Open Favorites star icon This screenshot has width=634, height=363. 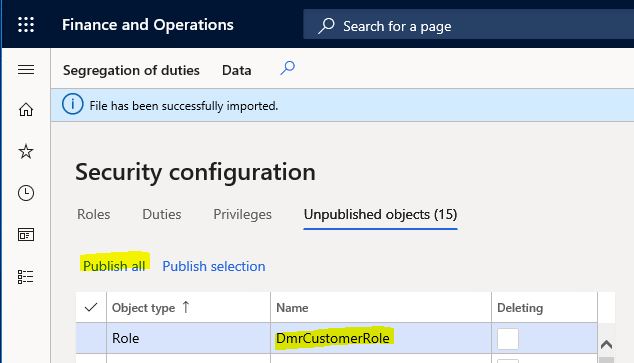26,152
